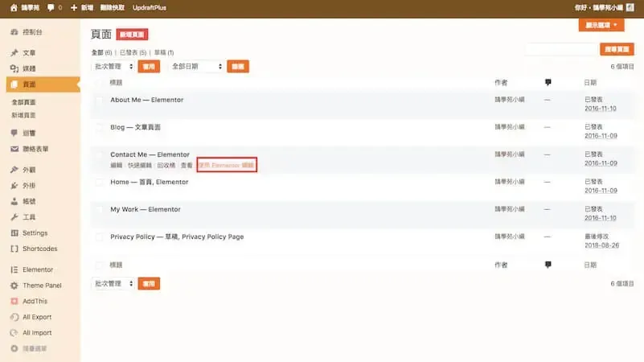The width and height of the screenshot is (644, 362).
Task: Open the Blog — 文章頁面 page title
Action: 135,127
